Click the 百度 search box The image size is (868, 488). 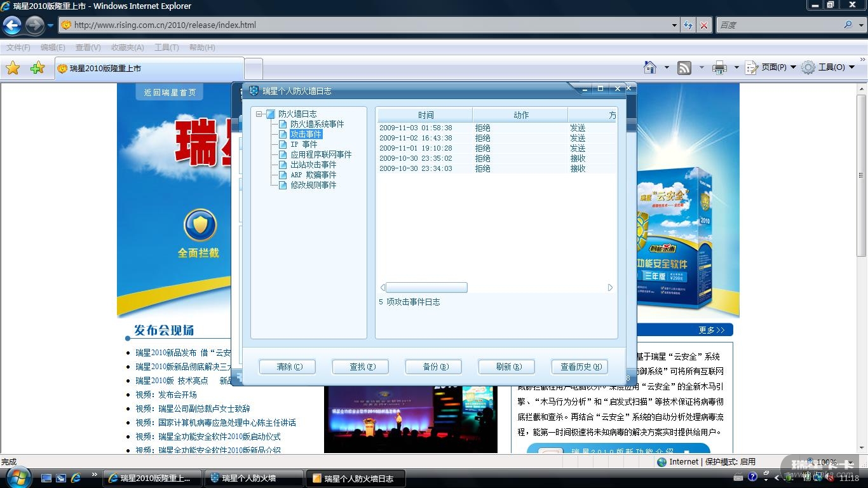pos(778,25)
